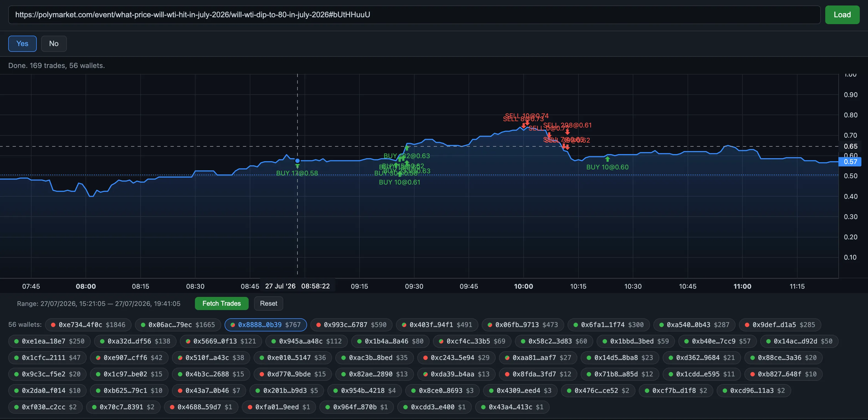Select wallet 0x201b…b9d3 $5 chip
The height and width of the screenshot is (420, 868).
click(287, 391)
